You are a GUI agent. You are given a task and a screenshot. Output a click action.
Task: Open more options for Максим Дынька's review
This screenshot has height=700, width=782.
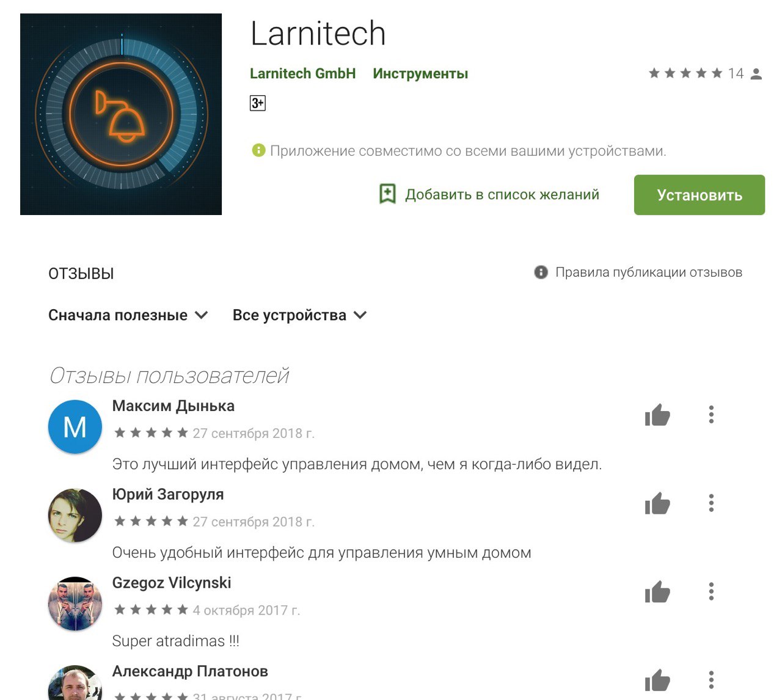pos(711,415)
